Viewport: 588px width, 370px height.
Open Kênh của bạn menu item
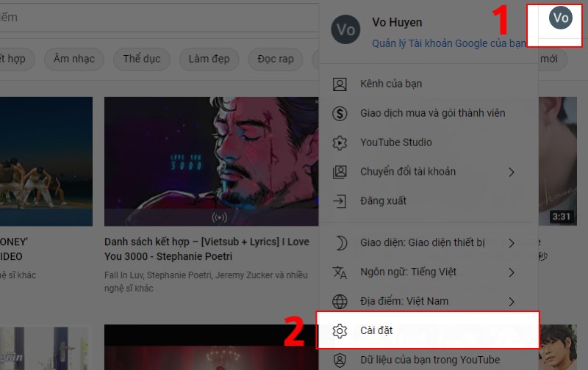tap(429, 84)
